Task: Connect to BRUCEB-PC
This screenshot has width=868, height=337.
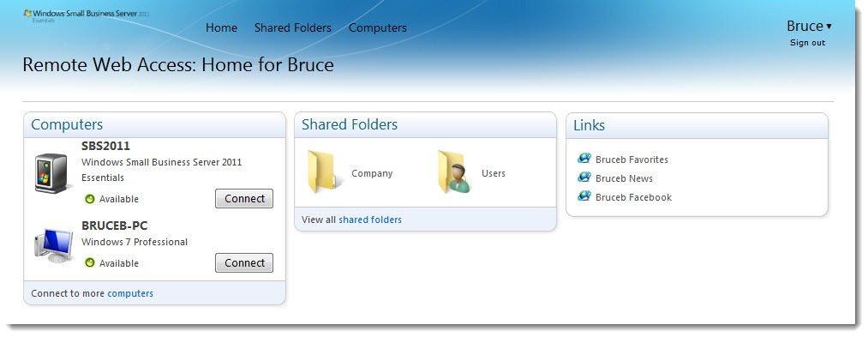Action: point(244,262)
